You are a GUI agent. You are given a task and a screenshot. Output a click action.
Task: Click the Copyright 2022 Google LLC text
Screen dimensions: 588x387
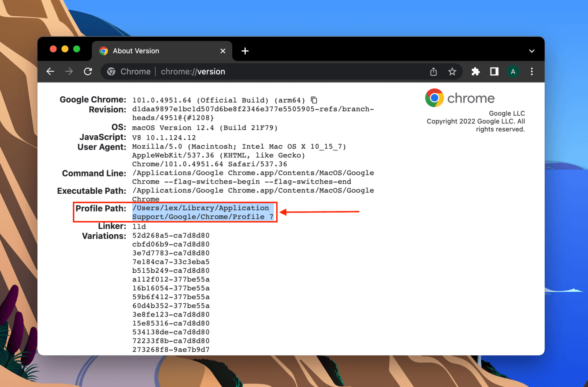[476, 125]
